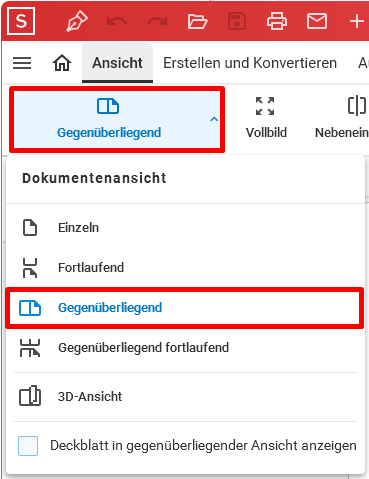Save document using the floppy disk icon
369x479 pixels.
[237, 22]
